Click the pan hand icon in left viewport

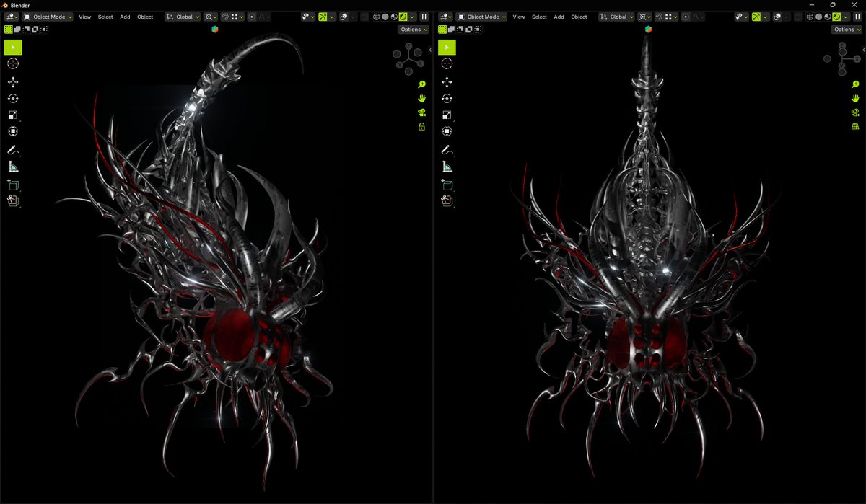pyautogui.click(x=422, y=98)
